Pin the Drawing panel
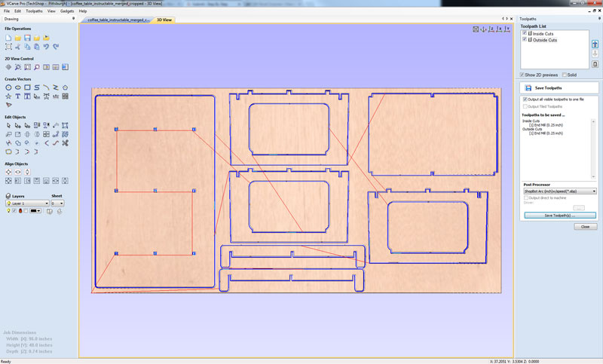The width and height of the screenshot is (603, 364). [x=73, y=18]
